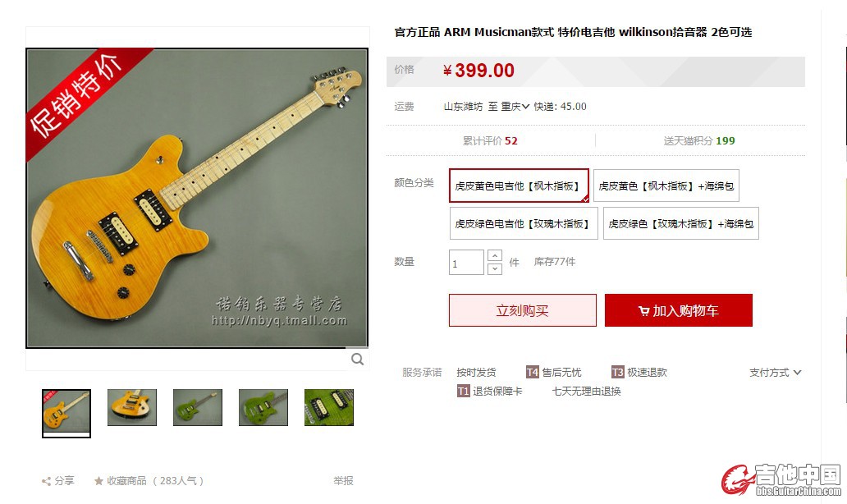Select the green guitar pickup close-up thumbnail
This screenshot has width=847, height=504.
click(329, 407)
